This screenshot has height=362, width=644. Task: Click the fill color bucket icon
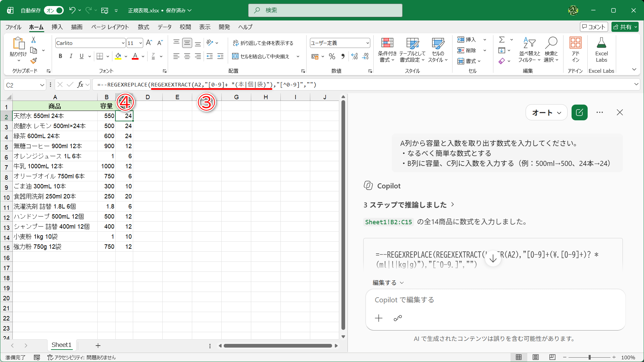(x=118, y=56)
